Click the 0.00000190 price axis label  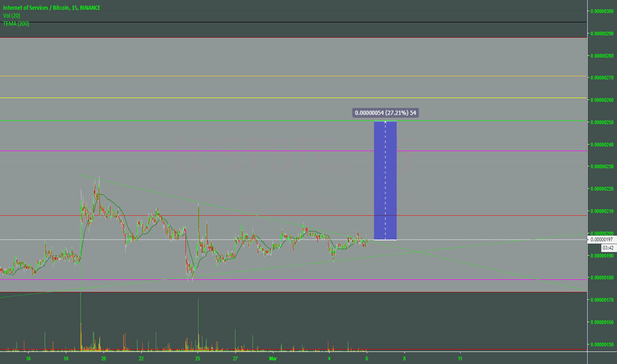tap(602, 255)
